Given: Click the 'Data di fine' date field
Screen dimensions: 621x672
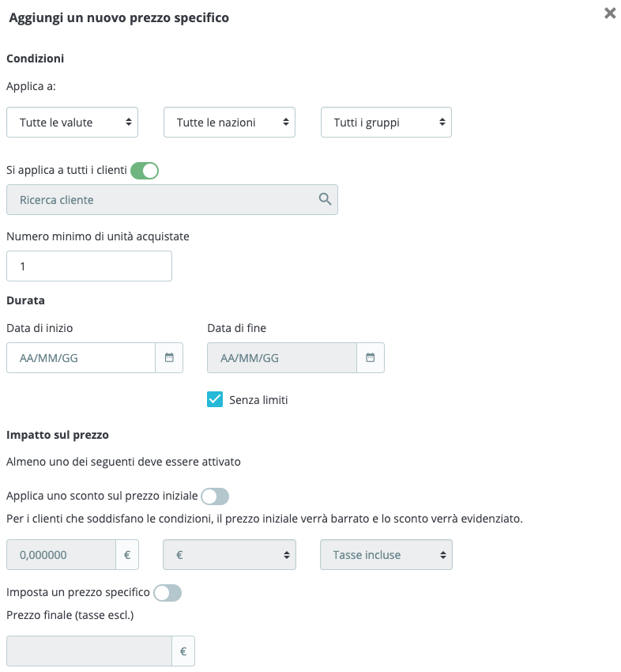Looking at the screenshot, I should (282, 357).
